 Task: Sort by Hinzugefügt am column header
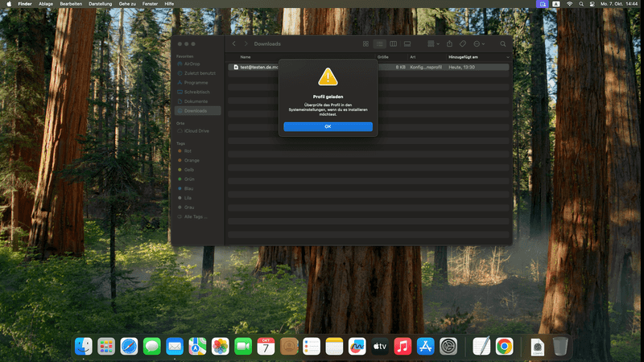464,57
